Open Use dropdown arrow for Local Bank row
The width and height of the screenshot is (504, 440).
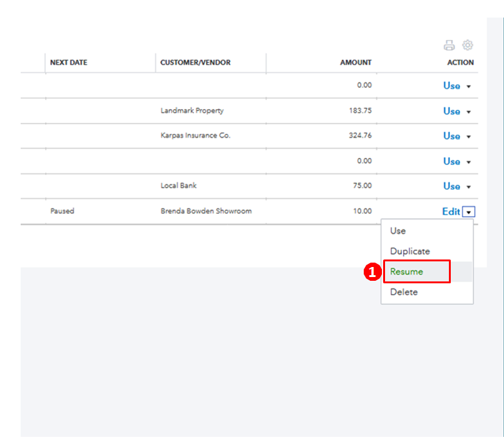[x=469, y=187]
